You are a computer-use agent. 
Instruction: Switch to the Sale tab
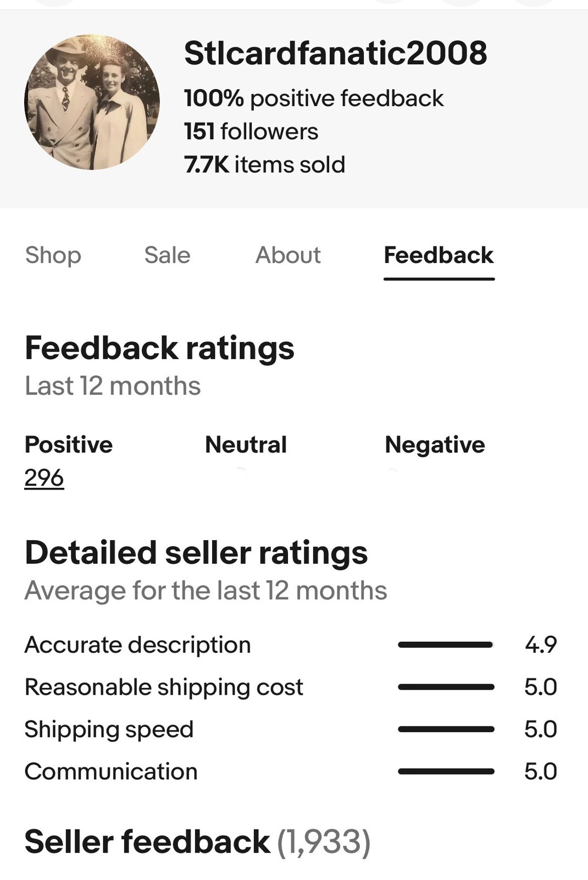pos(167,255)
